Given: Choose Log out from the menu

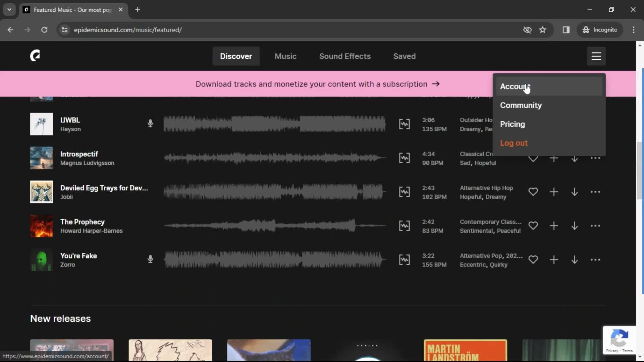Looking at the screenshot, I should click(549, 143).
